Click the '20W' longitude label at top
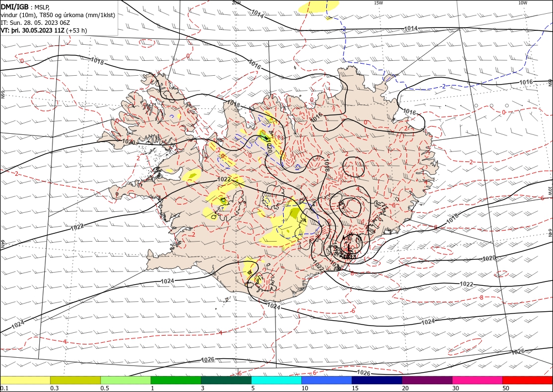Screen dimensions: 553x392 pyautogui.click(x=236, y=3)
